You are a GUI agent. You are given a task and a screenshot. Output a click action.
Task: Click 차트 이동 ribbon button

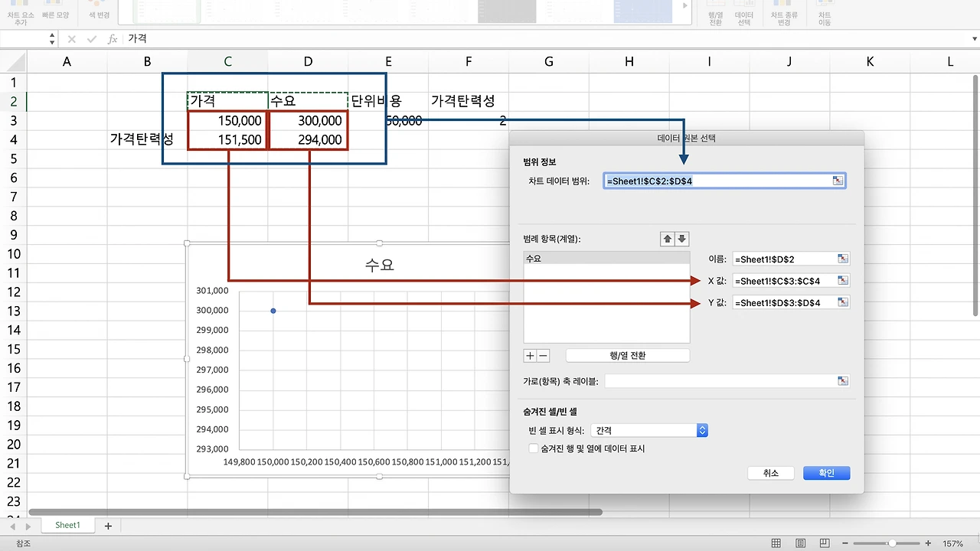pos(825,14)
